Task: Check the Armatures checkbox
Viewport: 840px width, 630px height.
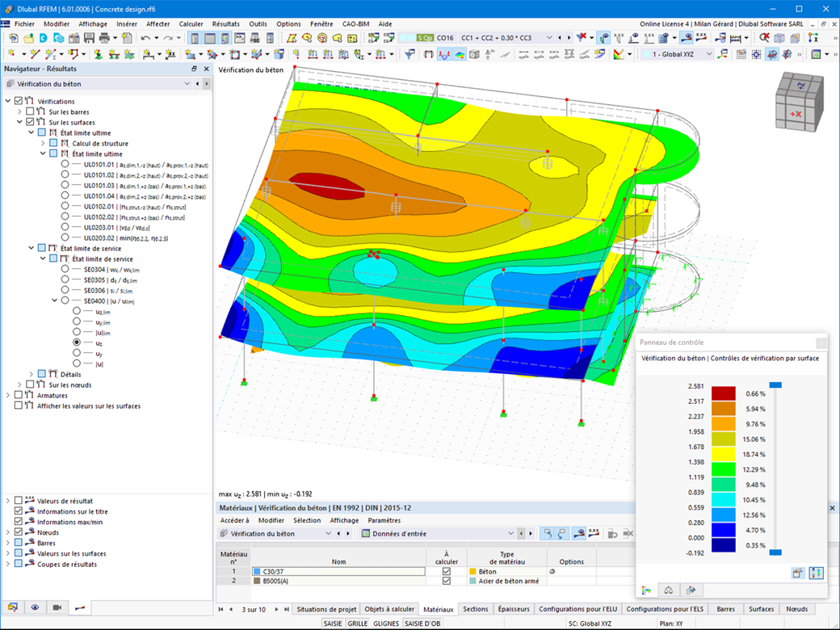Action: (19, 395)
